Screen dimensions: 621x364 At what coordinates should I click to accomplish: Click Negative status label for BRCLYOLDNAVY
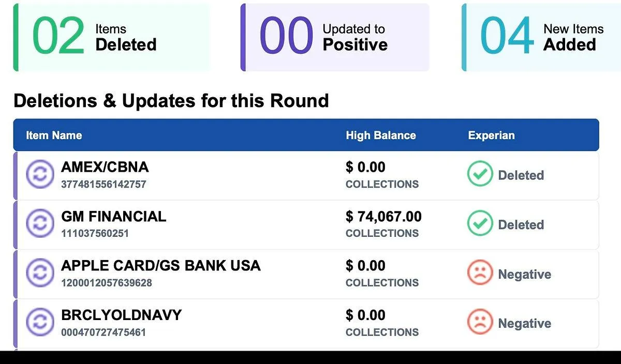click(x=524, y=324)
